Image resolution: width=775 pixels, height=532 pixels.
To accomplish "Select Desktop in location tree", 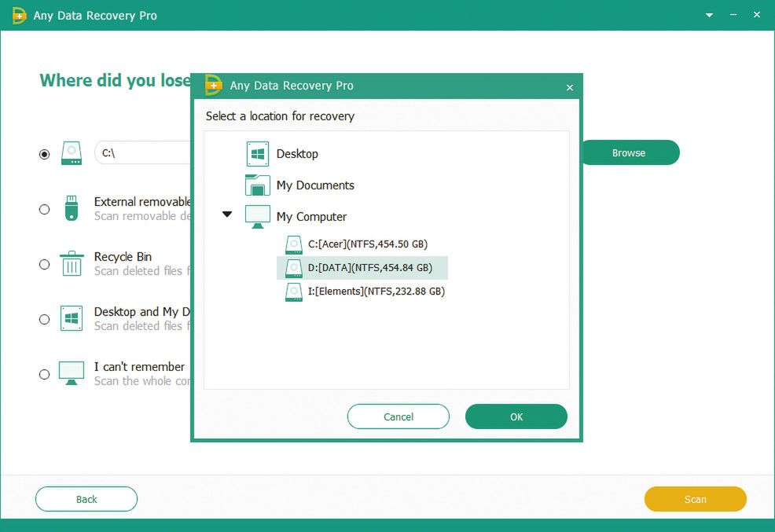I will click(x=297, y=153).
